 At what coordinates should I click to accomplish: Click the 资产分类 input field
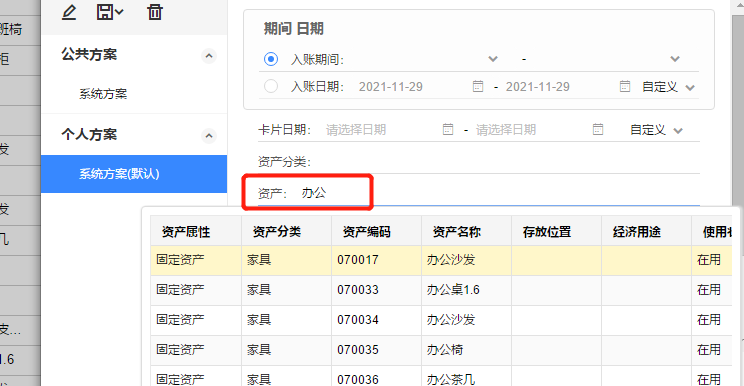point(506,162)
